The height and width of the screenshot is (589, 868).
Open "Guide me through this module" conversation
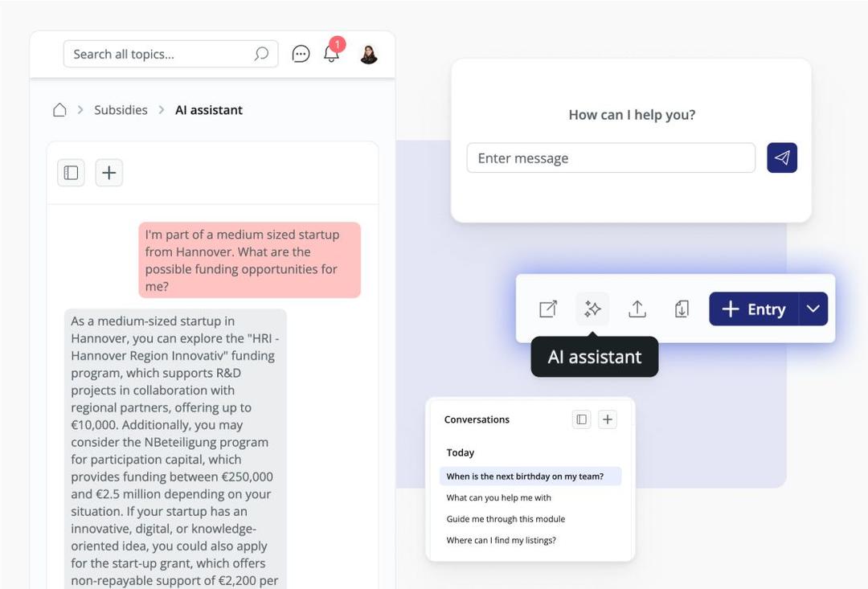(506, 519)
